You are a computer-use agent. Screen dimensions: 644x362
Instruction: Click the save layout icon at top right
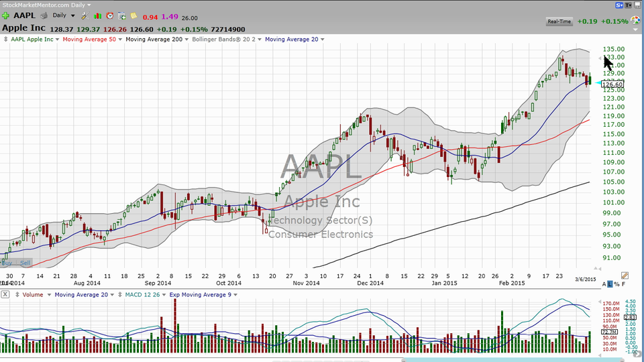(x=638, y=5)
